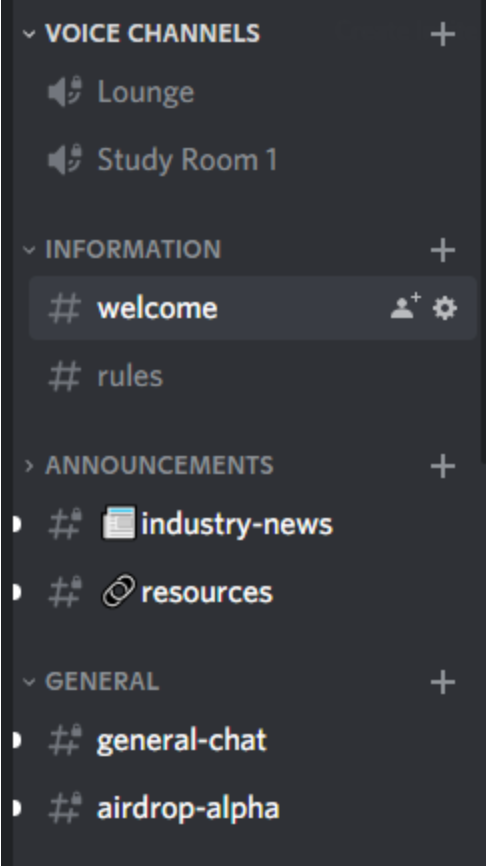Click the link emoji on resources channel
The width and height of the screenshot is (486, 866).
click(119, 591)
